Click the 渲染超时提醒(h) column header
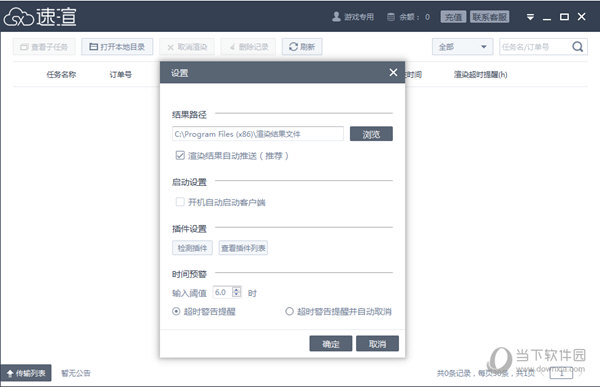Screen dimensions: 600x387 click(481, 74)
